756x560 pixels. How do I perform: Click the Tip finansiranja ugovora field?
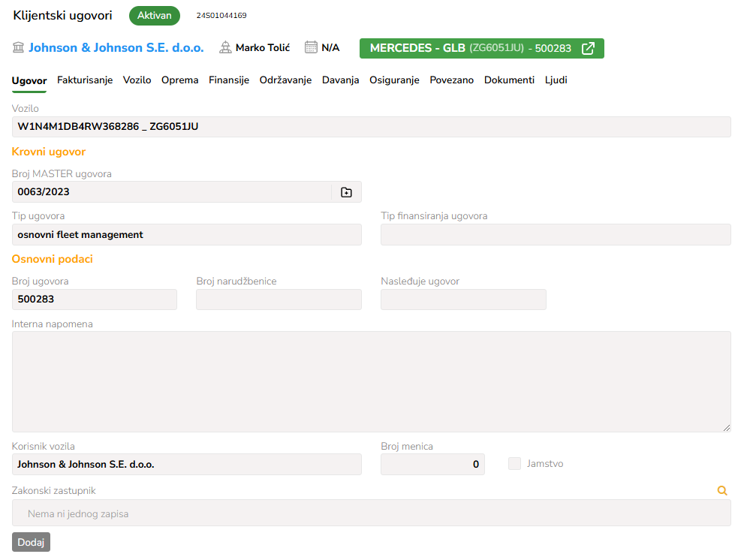(556, 235)
